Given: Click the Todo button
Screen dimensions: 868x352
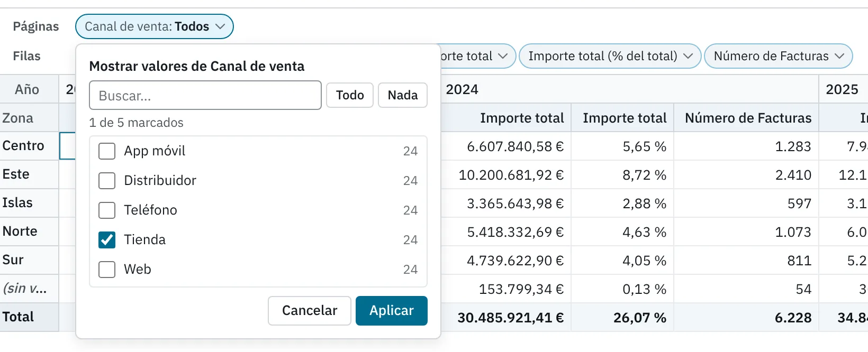Looking at the screenshot, I should click(350, 95).
